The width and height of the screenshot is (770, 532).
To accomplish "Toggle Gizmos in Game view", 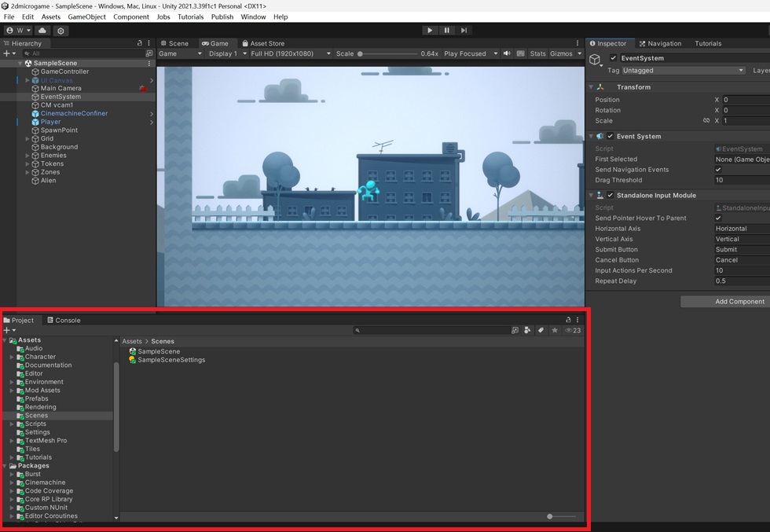I will coord(561,53).
